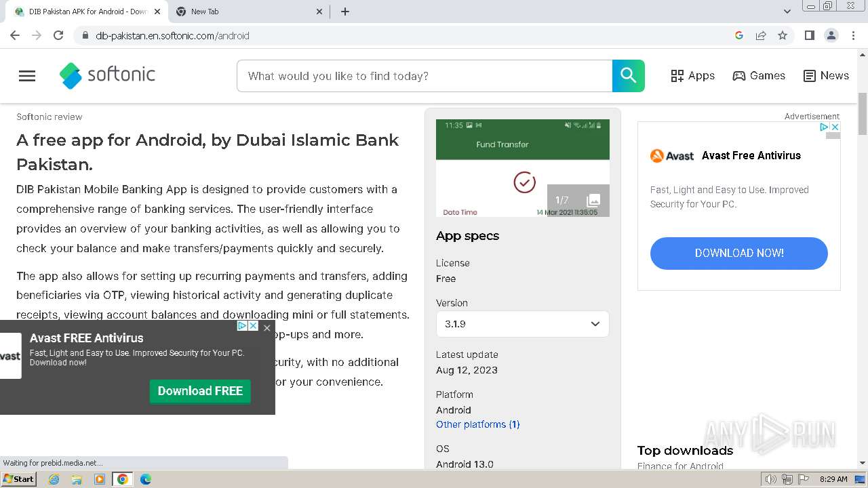Reload the page
Screen dimensions: 868x488
coord(58,35)
